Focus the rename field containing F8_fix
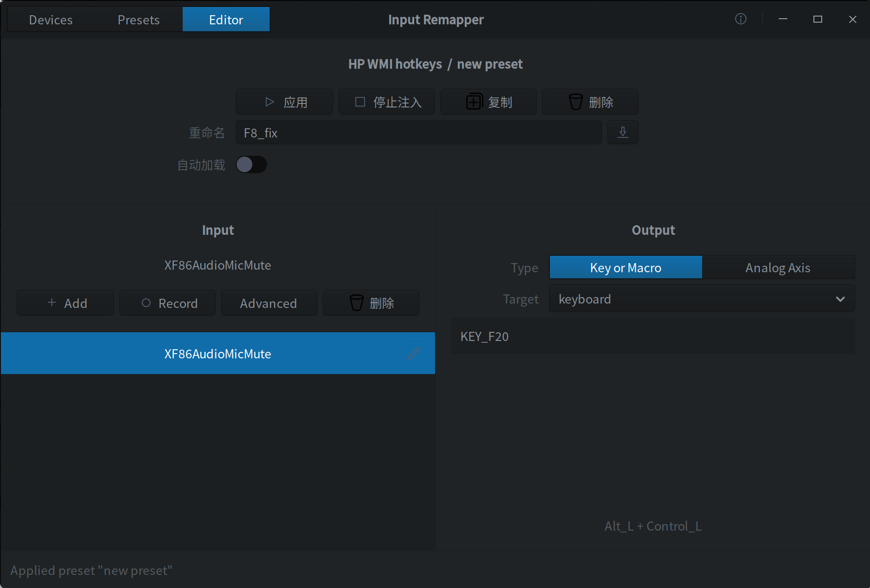The height and width of the screenshot is (588, 870). [x=419, y=132]
